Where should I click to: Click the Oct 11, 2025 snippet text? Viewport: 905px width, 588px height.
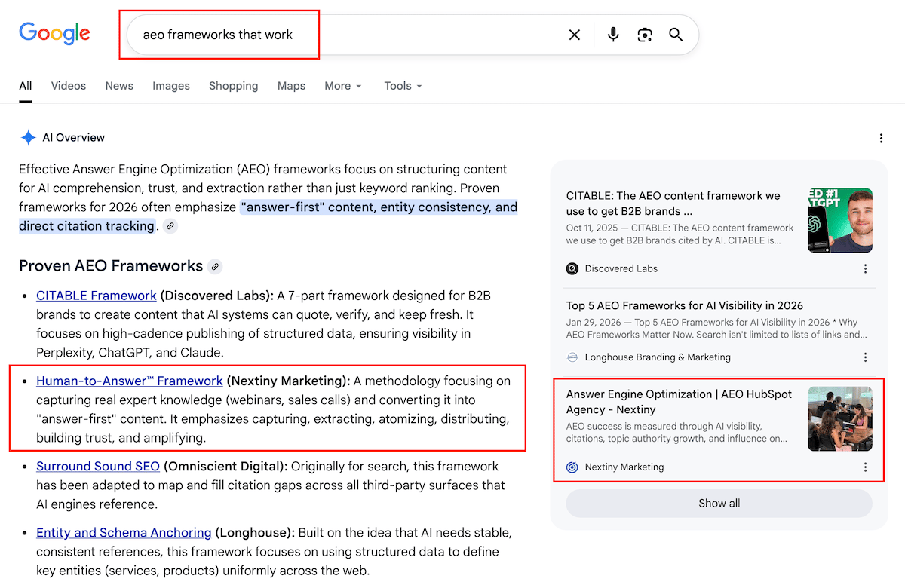point(680,234)
